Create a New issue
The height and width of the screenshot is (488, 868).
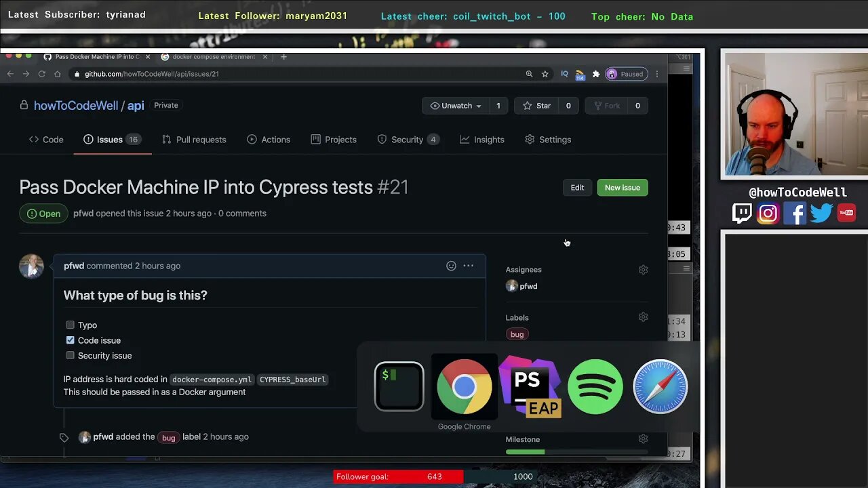pos(622,188)
